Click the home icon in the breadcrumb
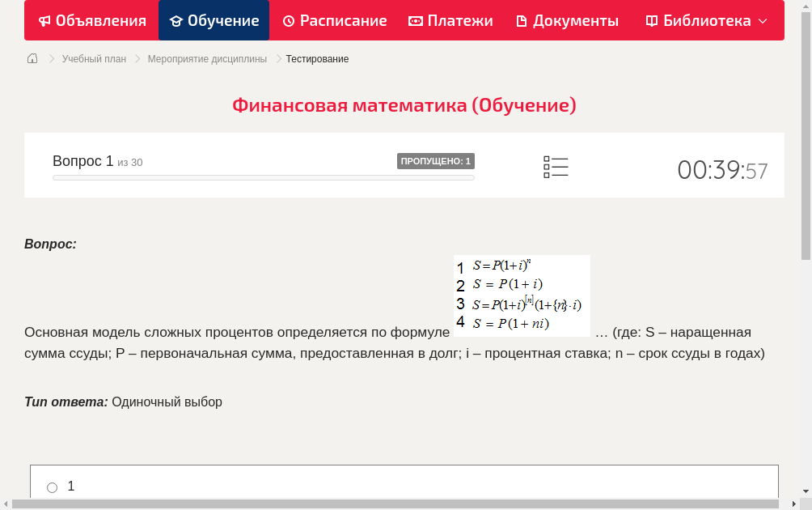The width and height of the screenshot is (812, 510). (x=32, y=58)
